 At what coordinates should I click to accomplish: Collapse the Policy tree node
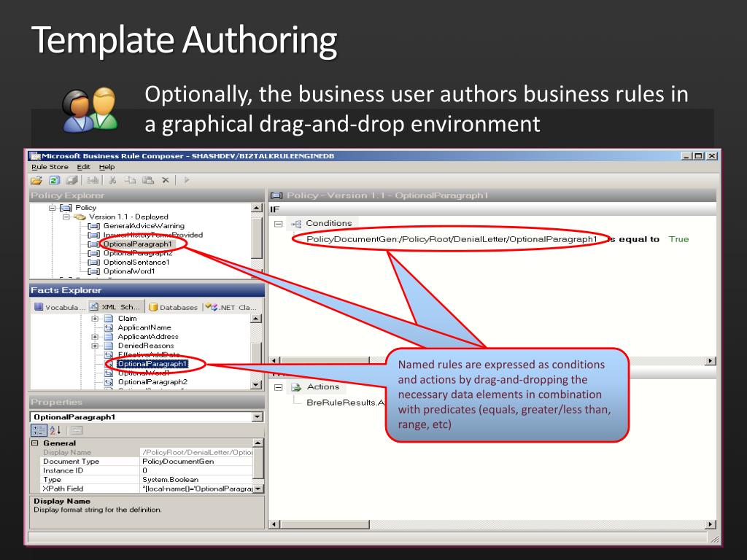[x=52, y=208]
